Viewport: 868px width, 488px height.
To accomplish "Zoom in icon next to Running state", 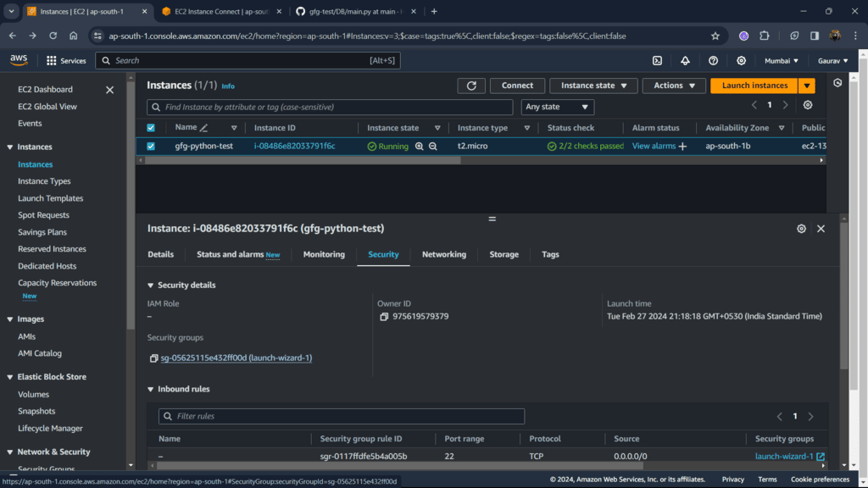I will coord(419,146).
